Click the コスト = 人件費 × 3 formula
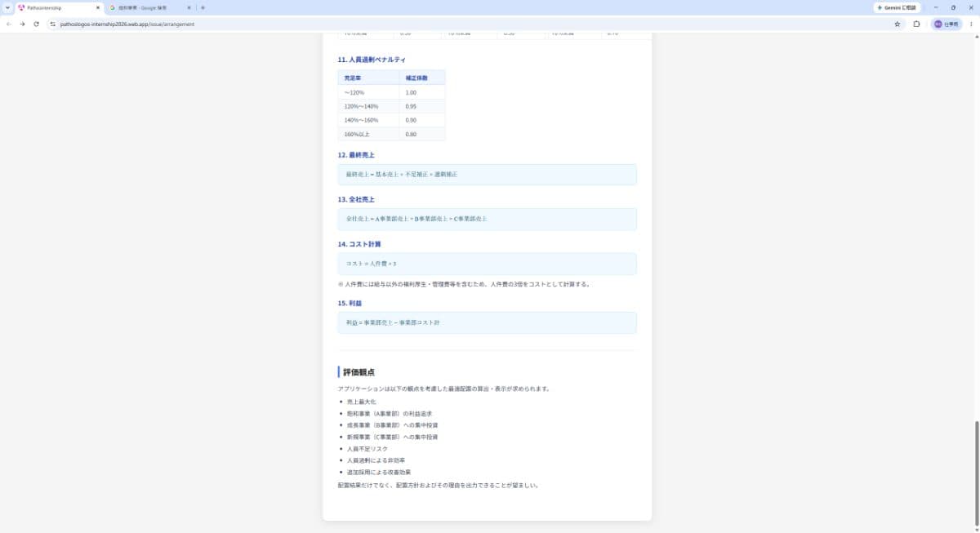Viewport: 980px width, 533px height. click(x=371, y=264)
